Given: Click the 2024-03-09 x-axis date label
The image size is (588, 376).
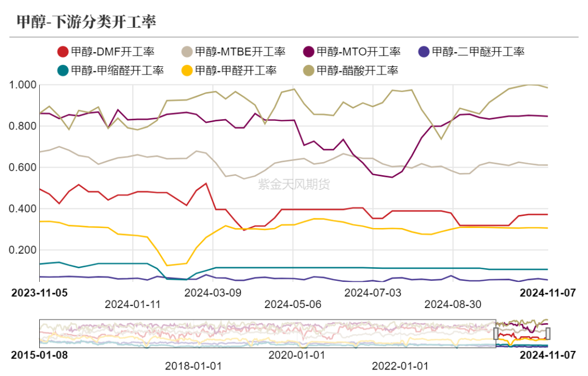Looking at the screenshot, I should point(213,293).
